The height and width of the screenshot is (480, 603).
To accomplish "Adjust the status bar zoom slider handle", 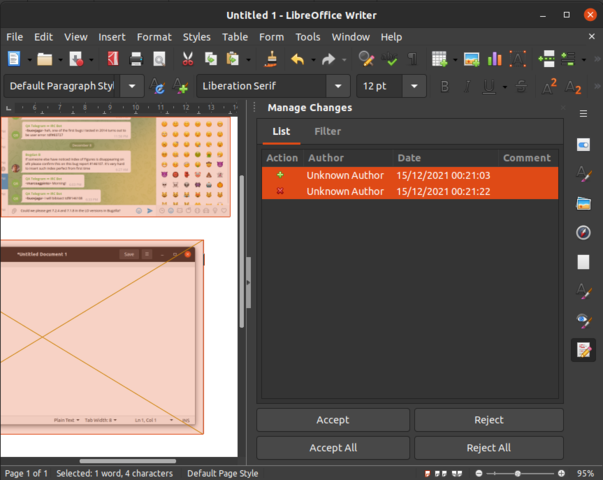I will (x=518, y=473).
